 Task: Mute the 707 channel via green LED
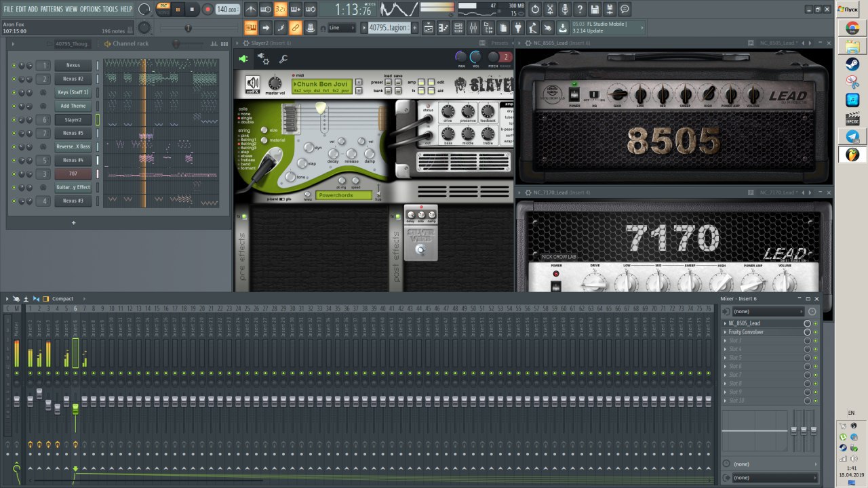tap(14, 174)
